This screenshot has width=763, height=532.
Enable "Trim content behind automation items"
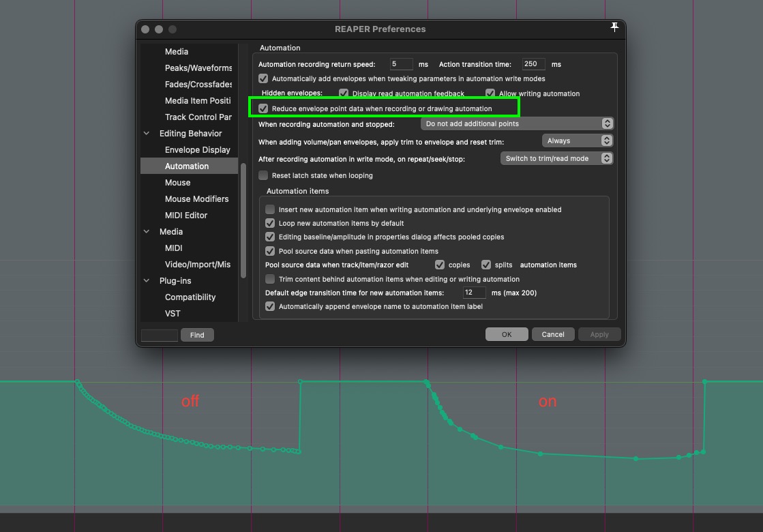click(270, 279)
